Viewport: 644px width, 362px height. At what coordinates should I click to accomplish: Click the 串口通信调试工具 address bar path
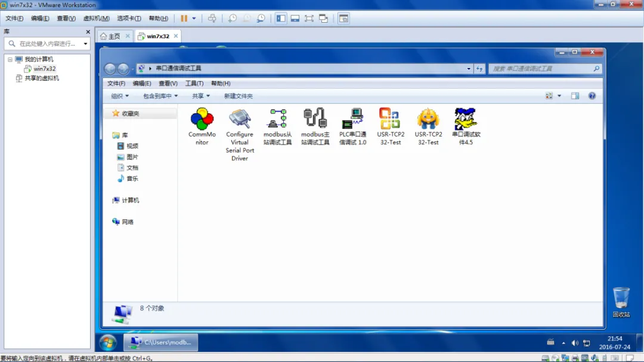pos(178,68)
